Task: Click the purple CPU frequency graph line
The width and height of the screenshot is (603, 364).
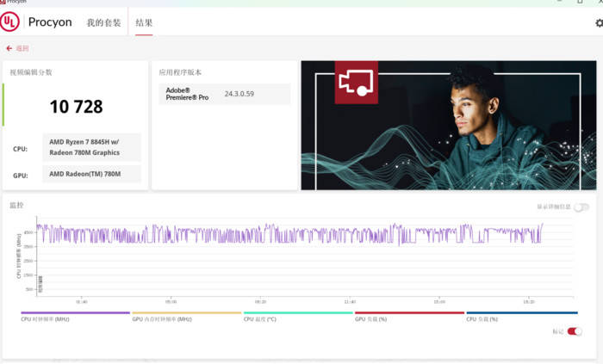Action: (289, 233)
